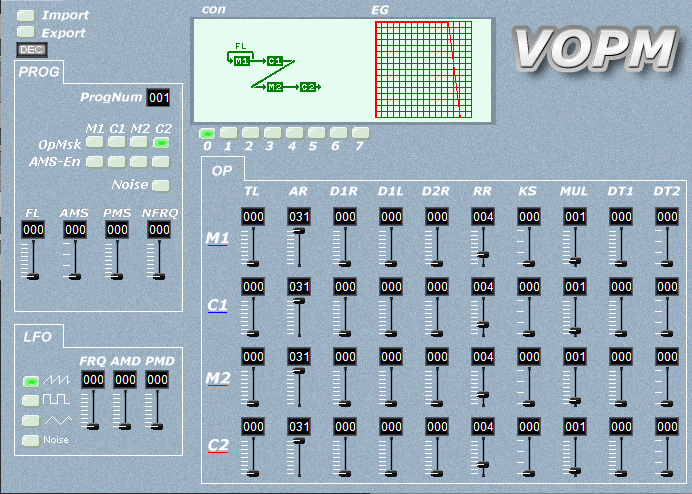Viewport: 692px width, 494px height.
Task: Select connection algorithm 2
Action: [x=251, y=133]
